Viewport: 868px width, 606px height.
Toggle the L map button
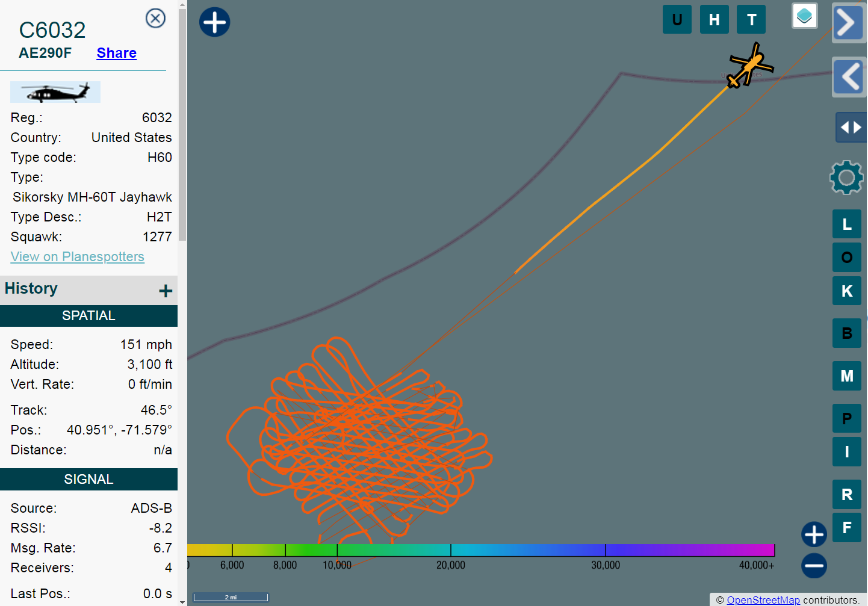[847, 224]
